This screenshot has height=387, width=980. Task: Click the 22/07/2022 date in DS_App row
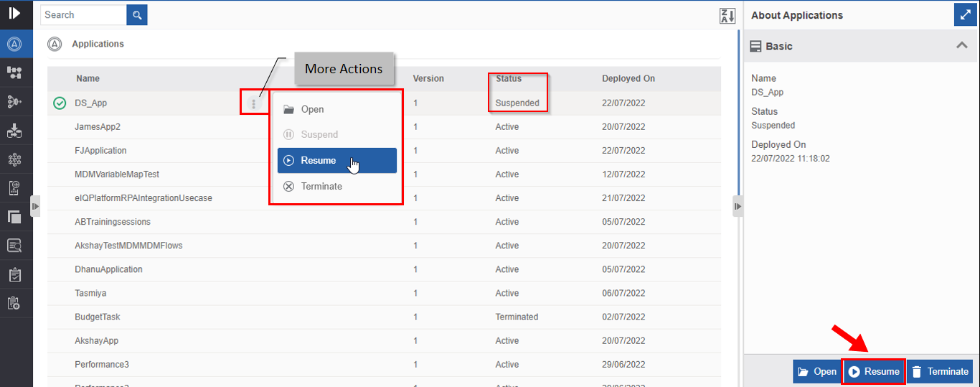(x=623, y=103)
